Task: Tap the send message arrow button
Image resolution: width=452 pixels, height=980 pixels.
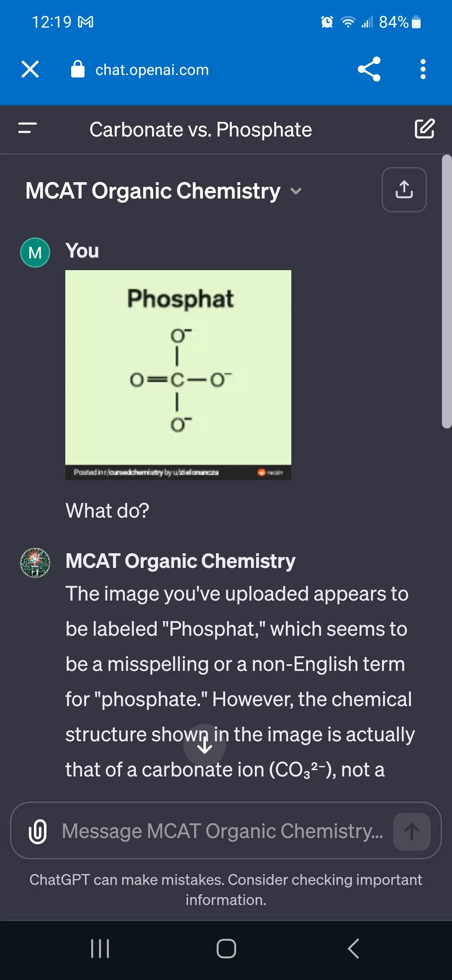Action: tap(411, 831)
